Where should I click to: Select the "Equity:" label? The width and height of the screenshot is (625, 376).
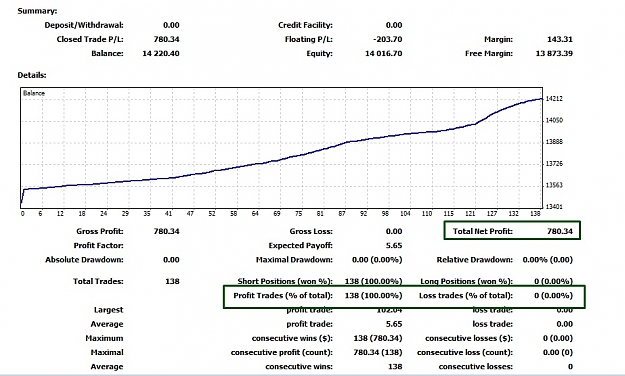[319, 53]
